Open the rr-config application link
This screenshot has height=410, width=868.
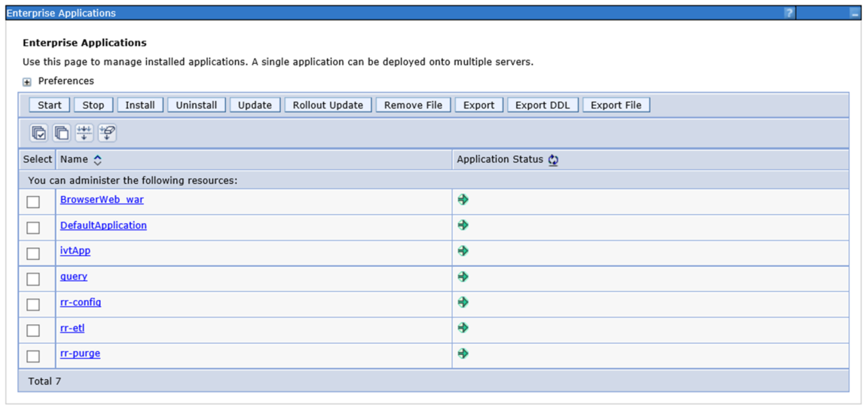click(81, 302)
